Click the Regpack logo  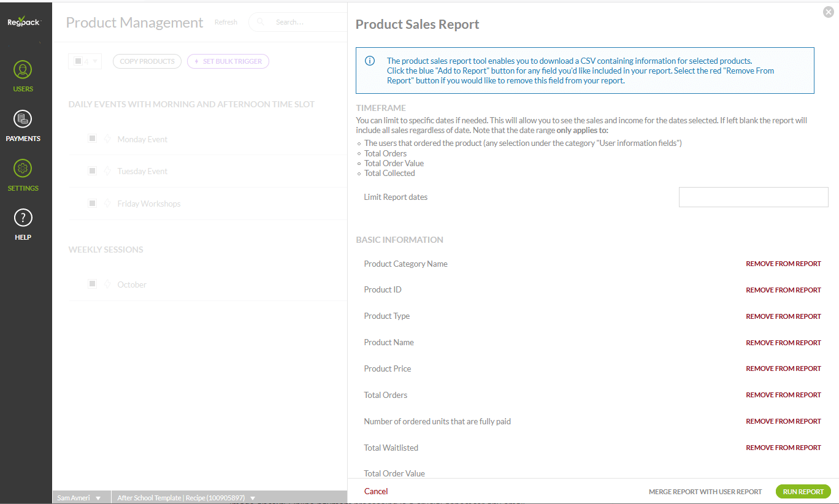pyautogui.click(x=24, y=22)
